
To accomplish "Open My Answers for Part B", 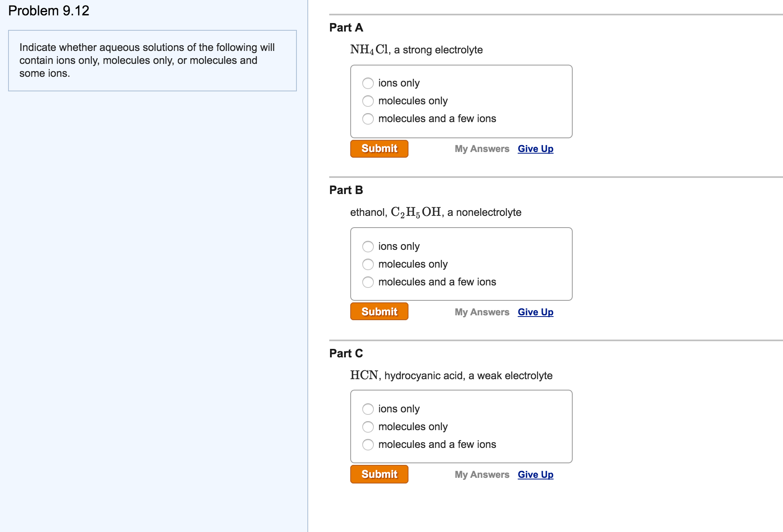I will (482, 312).
